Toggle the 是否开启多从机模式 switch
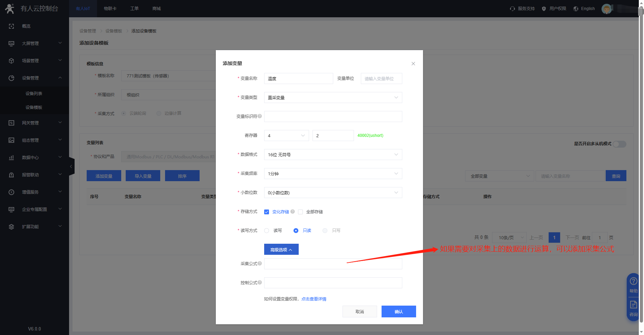644x335 pixels. coord(619,144)
